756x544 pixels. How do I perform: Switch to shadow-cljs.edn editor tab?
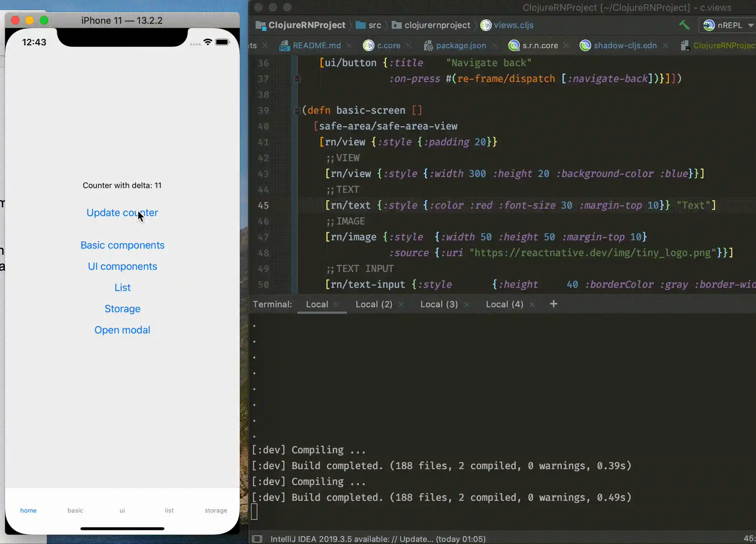625,45
